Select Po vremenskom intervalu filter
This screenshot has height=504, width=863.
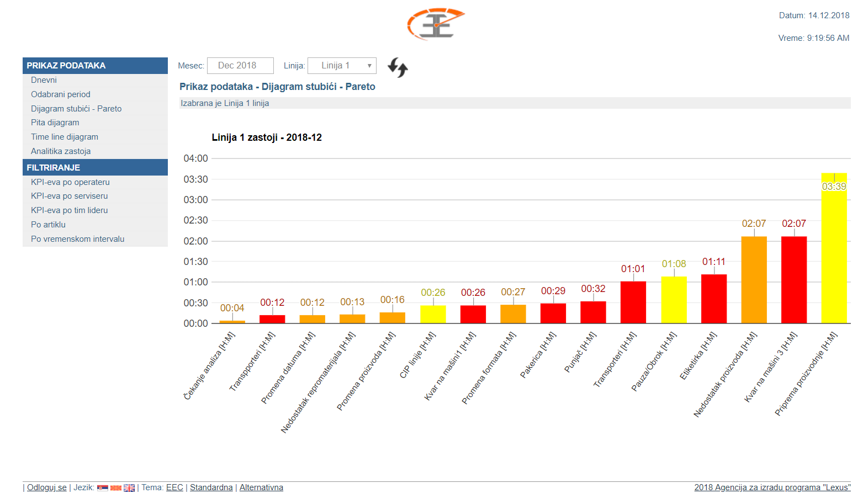pos(77,239)
